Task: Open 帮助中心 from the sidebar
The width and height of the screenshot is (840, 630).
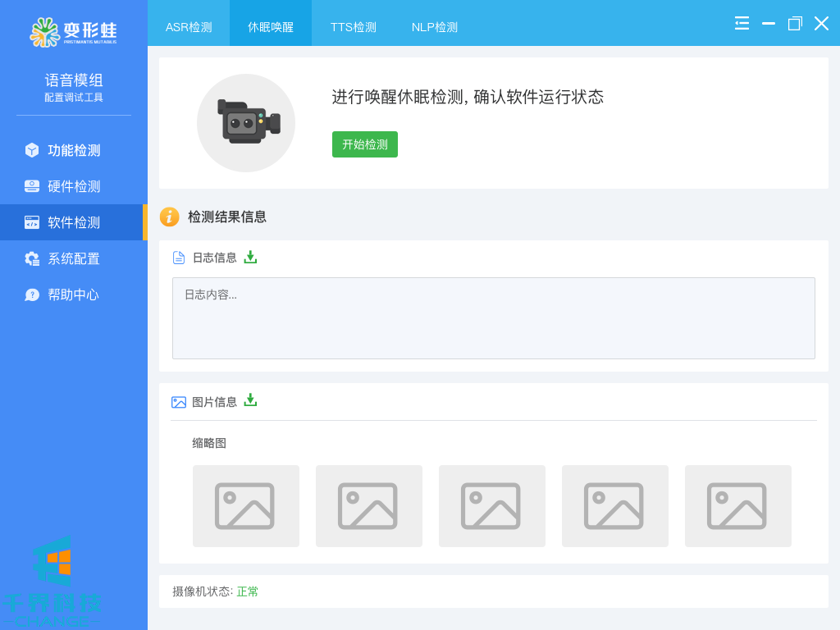Action: pyautogui.click(x=73, y=294)
